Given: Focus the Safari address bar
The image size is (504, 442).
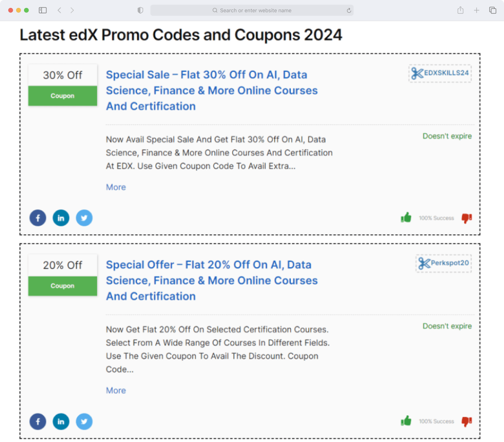Looking at the screenshot, I should [252, 10].
